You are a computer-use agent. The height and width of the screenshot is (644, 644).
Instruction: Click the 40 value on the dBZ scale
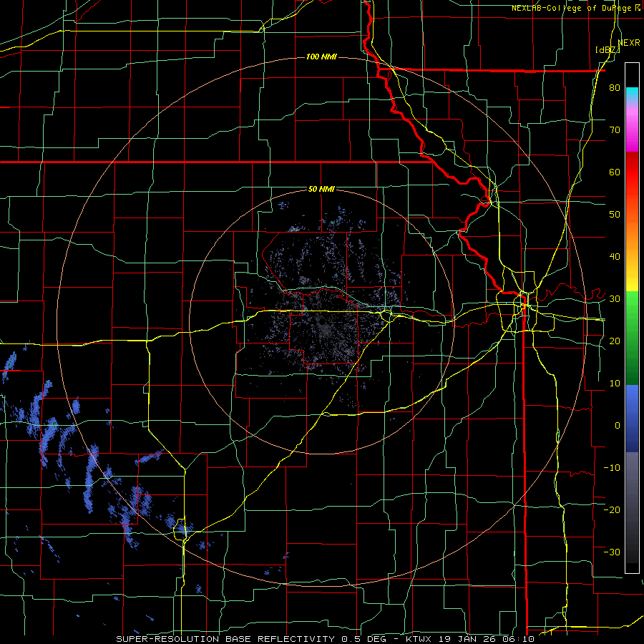(615, 257)
